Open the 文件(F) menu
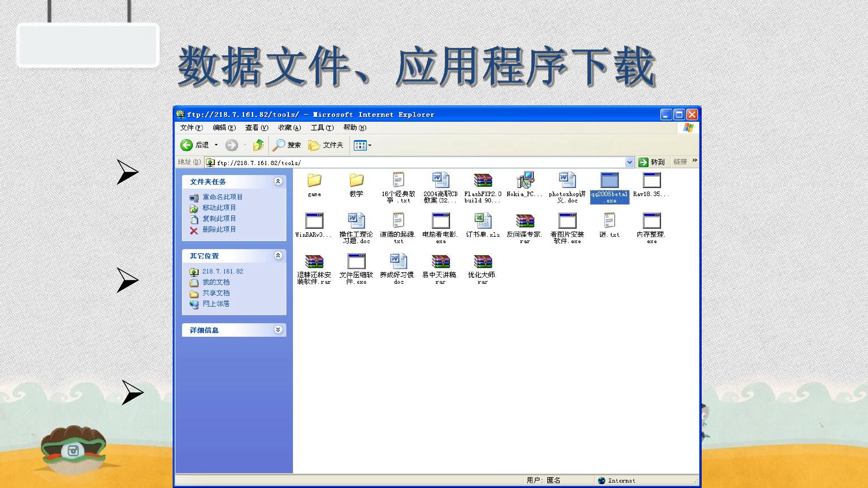Screen dimensions: 868x488 click(191, 128)
